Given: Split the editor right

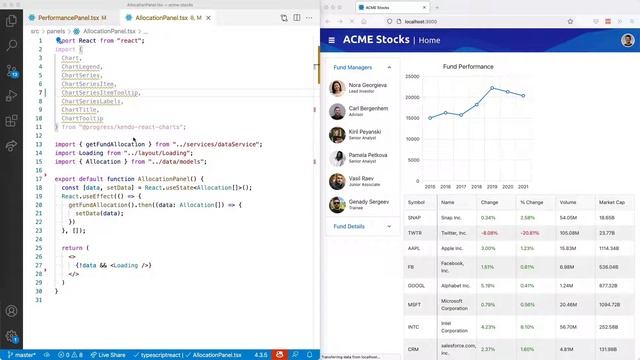Looking at the screenshot, I should (297, 18).
